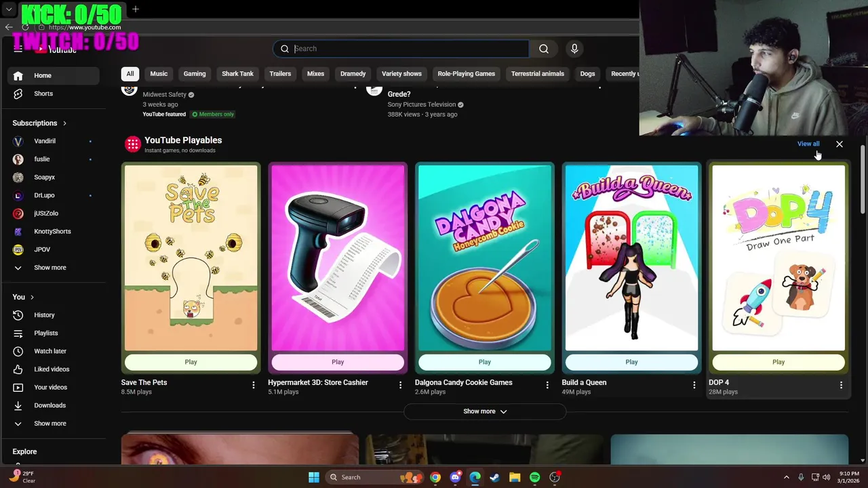Select the Shark Tank filter chip
Screen dimensions: 868x488
pos(237,74)
